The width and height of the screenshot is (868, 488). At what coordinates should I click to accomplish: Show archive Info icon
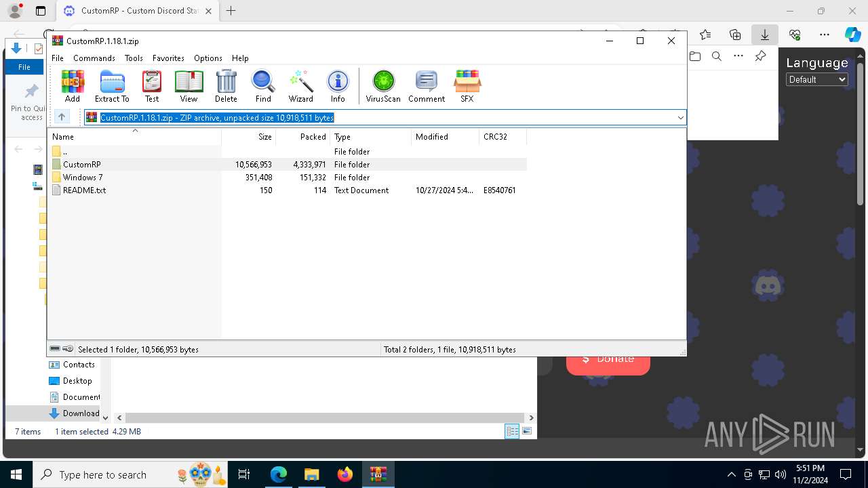pyautogui.click(x=338, y=86)
